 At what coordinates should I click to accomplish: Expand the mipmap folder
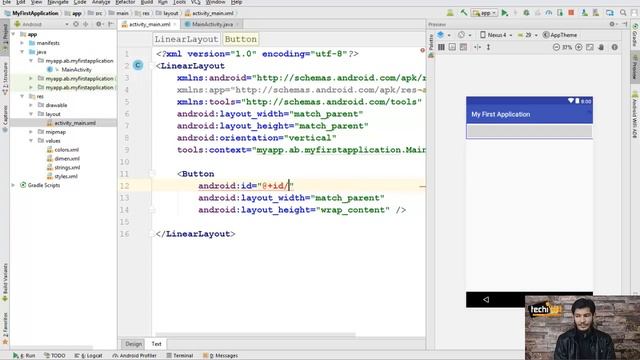(31, 132)
